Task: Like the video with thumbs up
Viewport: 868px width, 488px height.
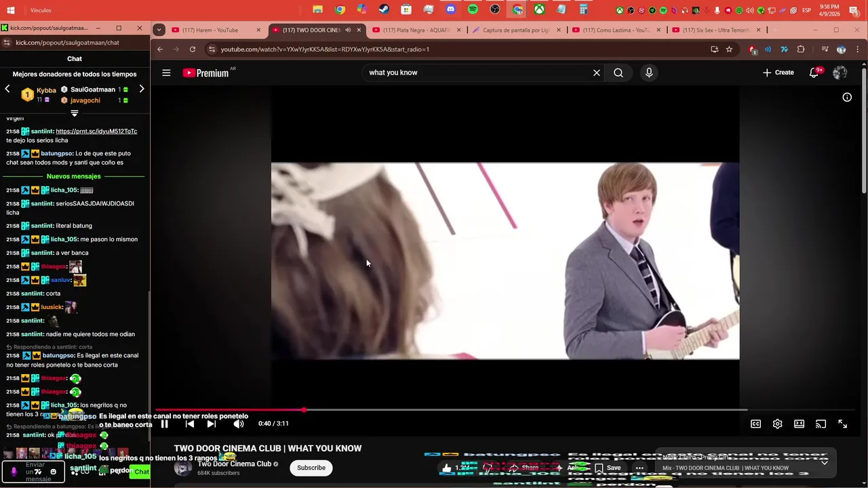Action: [454, 468]
